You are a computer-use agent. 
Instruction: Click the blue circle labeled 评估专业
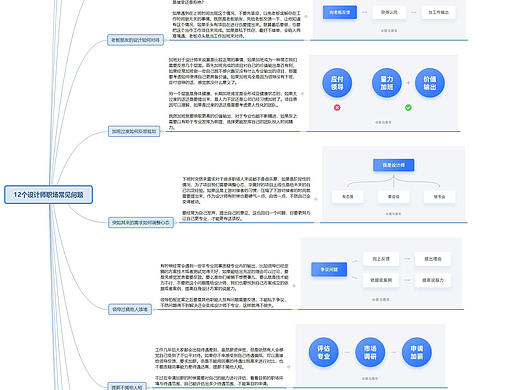click(x=323, y=352)
